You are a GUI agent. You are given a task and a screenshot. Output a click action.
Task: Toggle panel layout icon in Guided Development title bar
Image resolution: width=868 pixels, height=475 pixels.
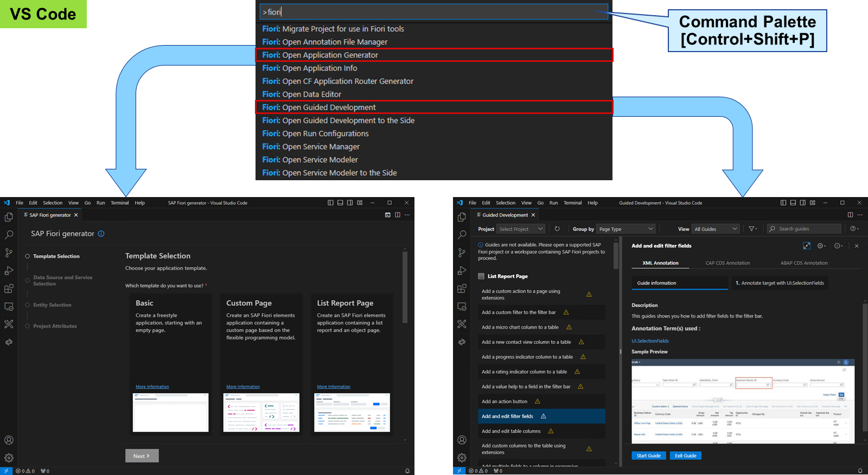pyautogui.click(x=793, y=202)
